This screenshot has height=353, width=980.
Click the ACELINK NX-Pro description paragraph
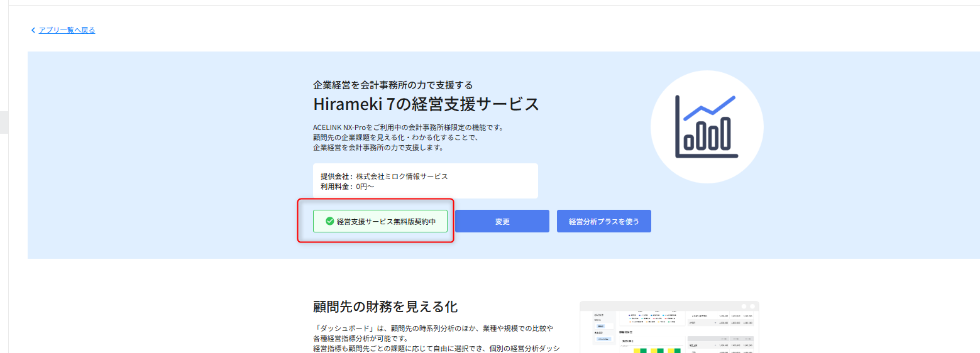(408, 137)
